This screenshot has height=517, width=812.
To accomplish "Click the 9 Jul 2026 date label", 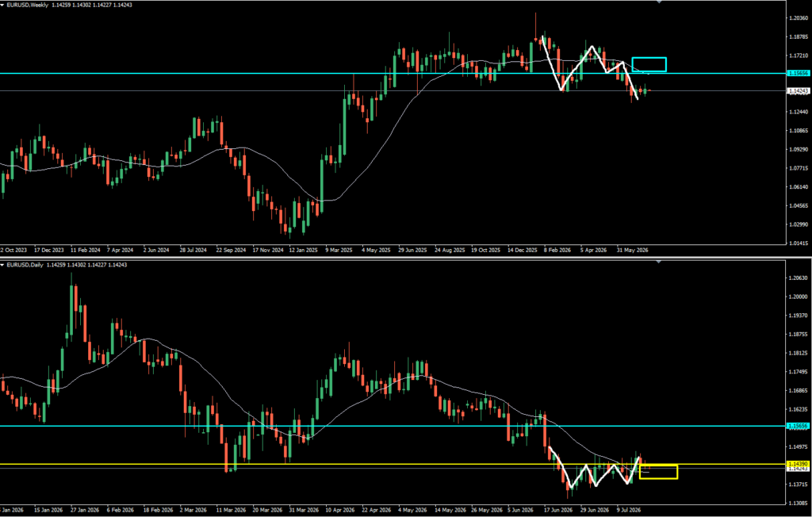I will pyautogui.click(x=628, y=510).
